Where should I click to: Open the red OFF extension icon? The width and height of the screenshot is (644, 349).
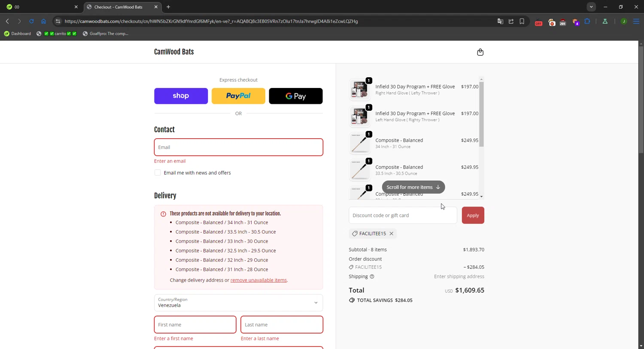click(538, 22)
